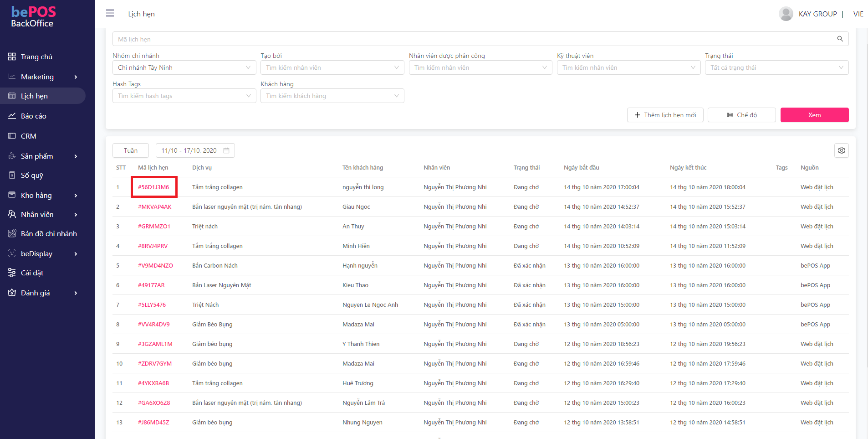Viewport: 868px width, 439px height.
Task: Click the KAY GROUP user avatar
Action: pos(786,14)
